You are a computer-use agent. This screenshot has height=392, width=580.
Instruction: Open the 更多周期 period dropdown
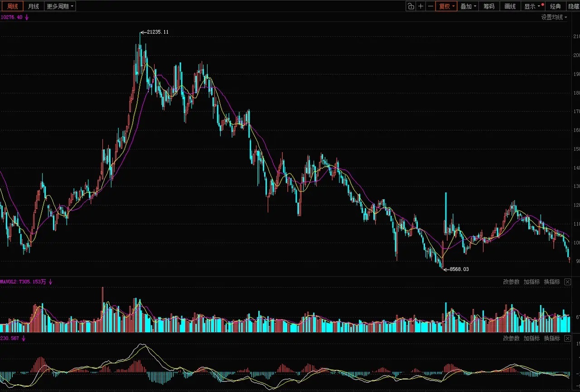60,6
